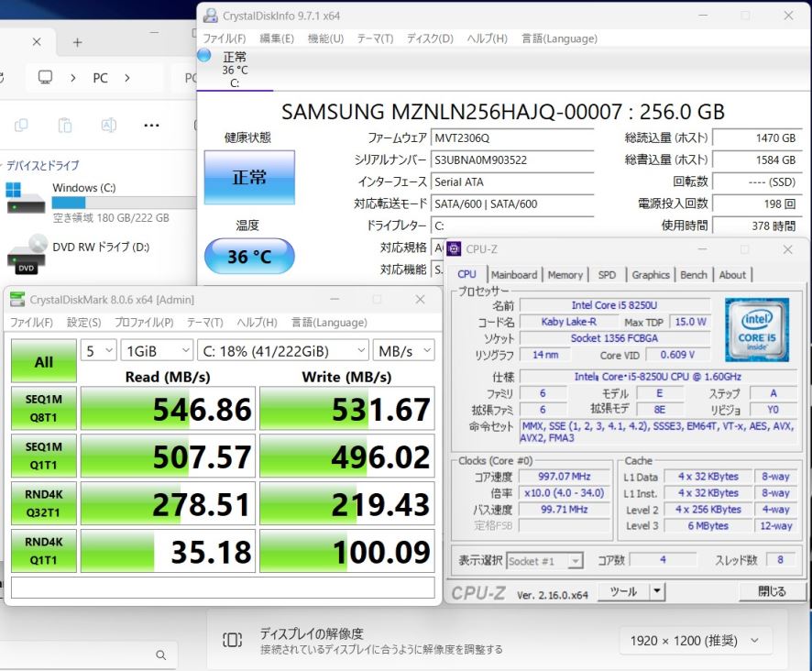Open CrystalDiskInfo's 言語(Language) menu
The height and width of the screenshot is (671, 812).
[x=559, y=38]
